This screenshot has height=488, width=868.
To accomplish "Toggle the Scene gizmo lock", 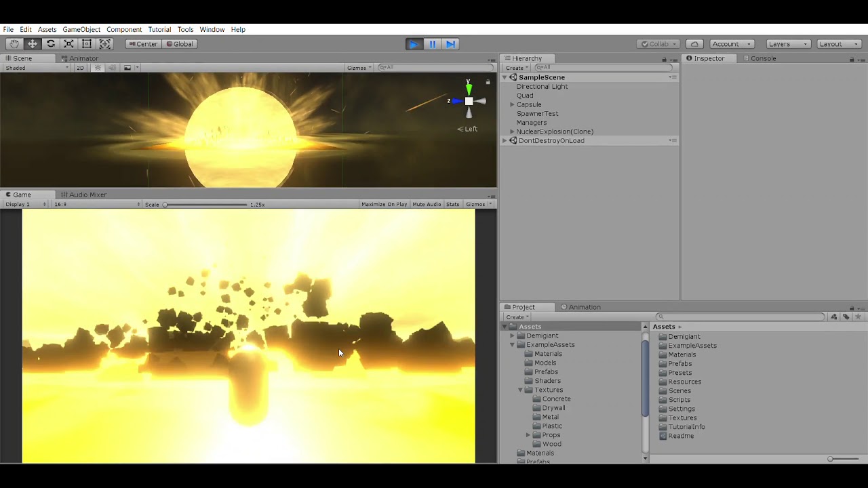I will (x=488, y=82).
